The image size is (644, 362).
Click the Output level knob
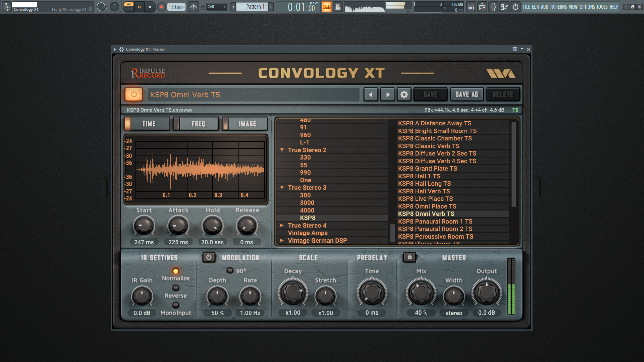click(486, 293)
